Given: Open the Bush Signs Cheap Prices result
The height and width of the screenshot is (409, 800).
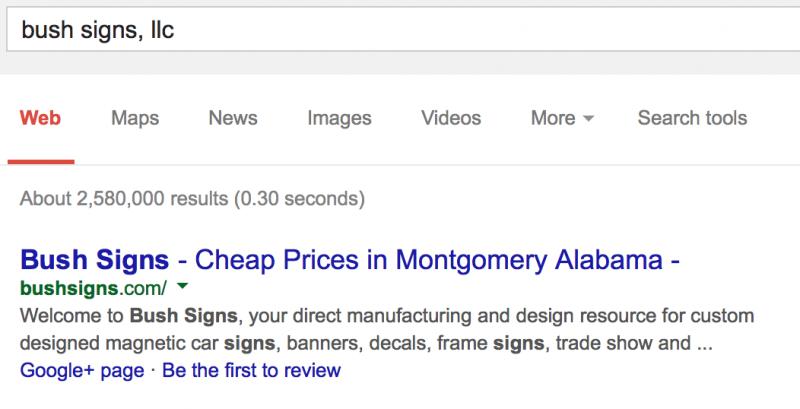Looking at the screenshot, I should (349, 260).
